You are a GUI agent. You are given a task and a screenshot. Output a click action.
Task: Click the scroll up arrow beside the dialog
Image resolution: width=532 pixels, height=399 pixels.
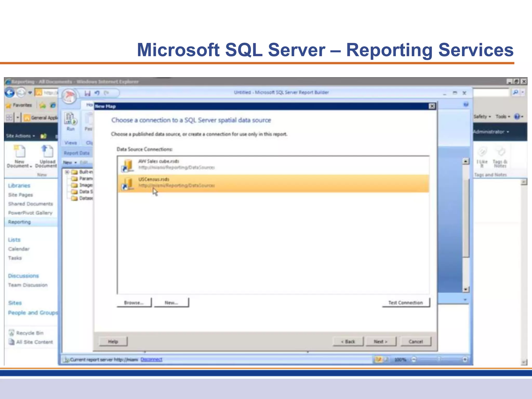[x=466, y=161]
